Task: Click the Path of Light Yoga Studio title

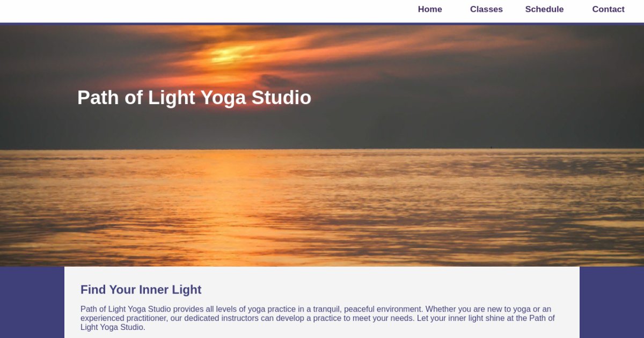Action: pos(194,98)
